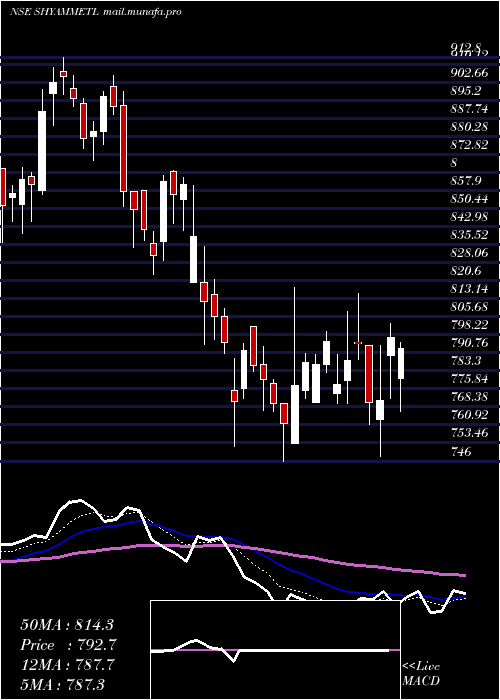
Task: Click the 887.74 price axis label
Action: point(469,108)
